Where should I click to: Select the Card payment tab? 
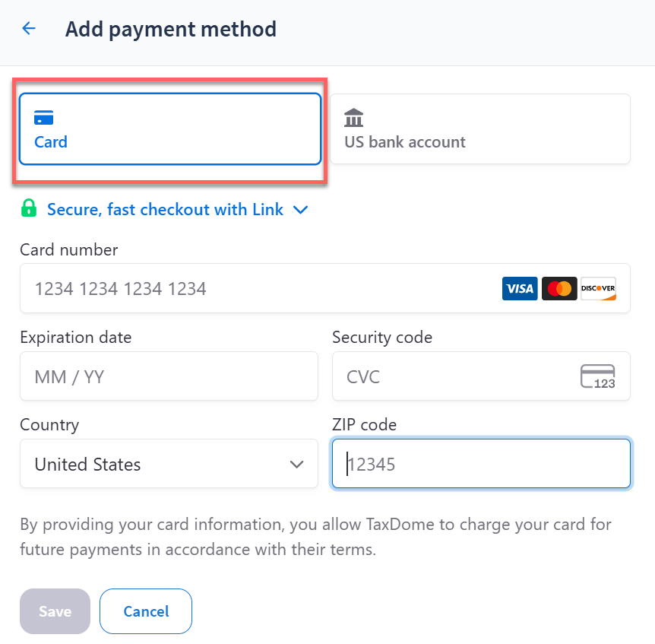(x=170, y=128)
